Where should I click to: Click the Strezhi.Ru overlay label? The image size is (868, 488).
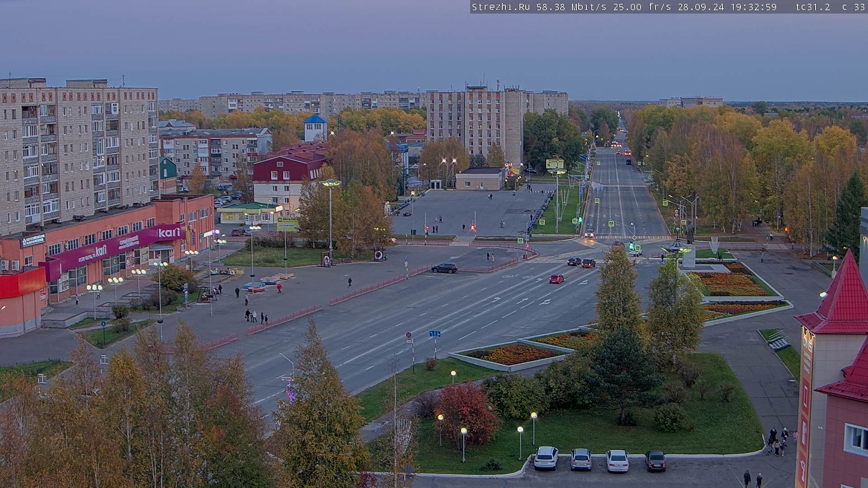tap(501, 7)
